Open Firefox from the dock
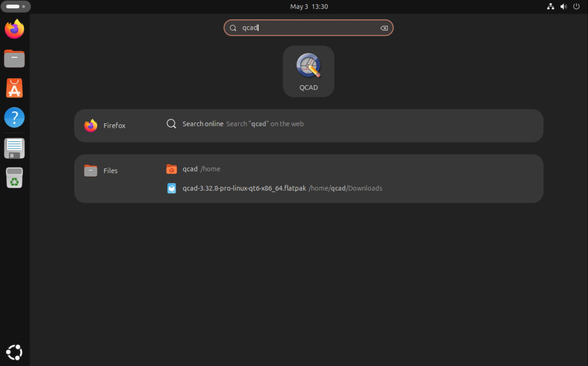The height and width of the screenshot is (366, 588). click(x=14, y=29)
